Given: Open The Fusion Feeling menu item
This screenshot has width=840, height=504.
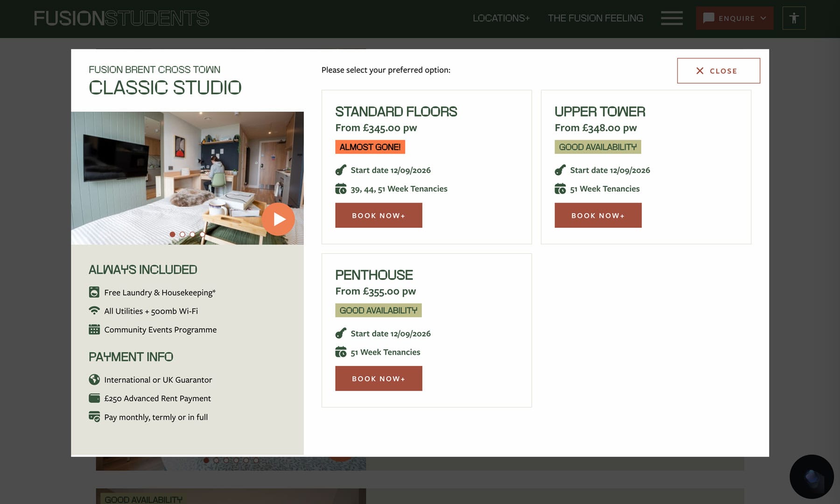Looking at the screenshot, I should (x=595, y=18).
